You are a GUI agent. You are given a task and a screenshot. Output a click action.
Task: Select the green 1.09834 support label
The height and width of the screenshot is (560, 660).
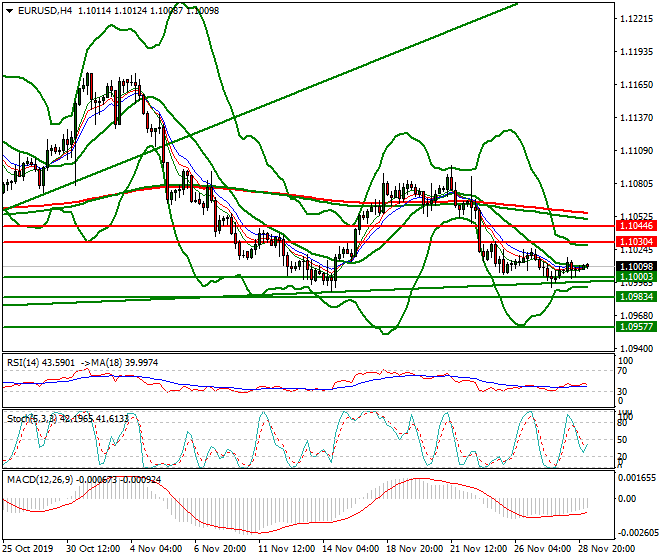636,297
